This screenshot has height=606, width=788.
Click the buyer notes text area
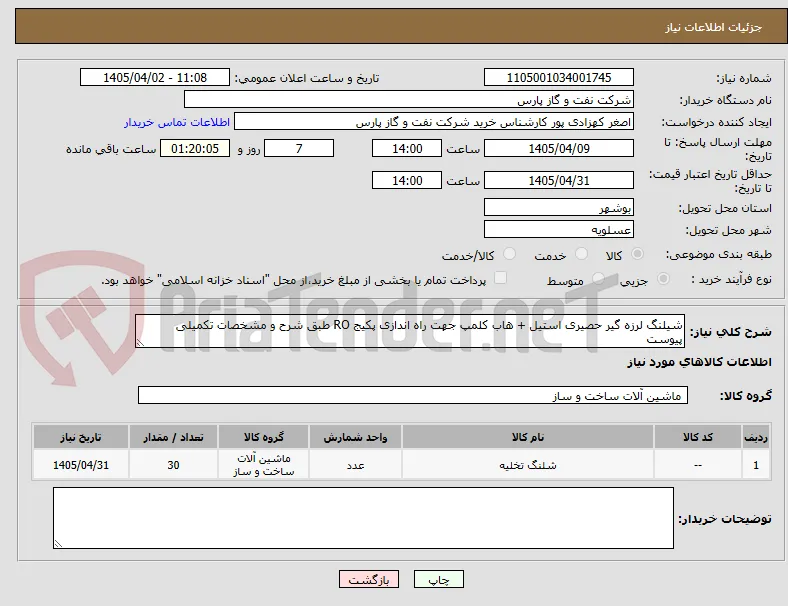point(363,518)
